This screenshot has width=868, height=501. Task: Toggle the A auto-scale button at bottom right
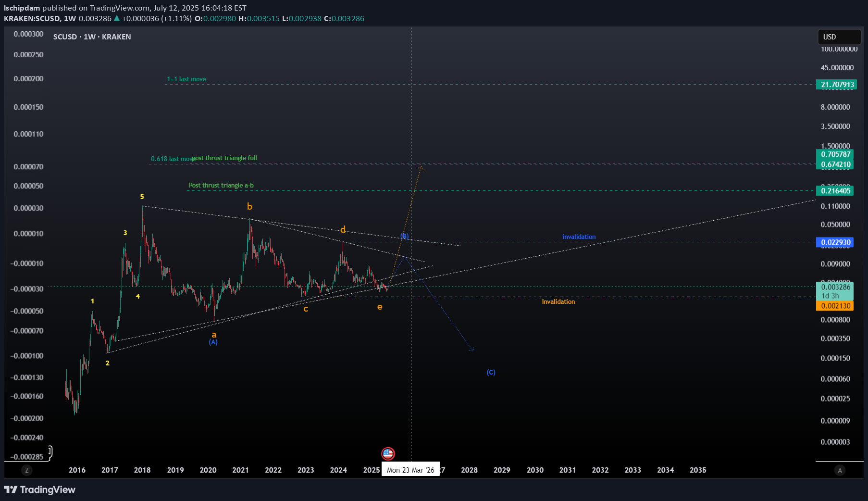click(x=840, y=470)
